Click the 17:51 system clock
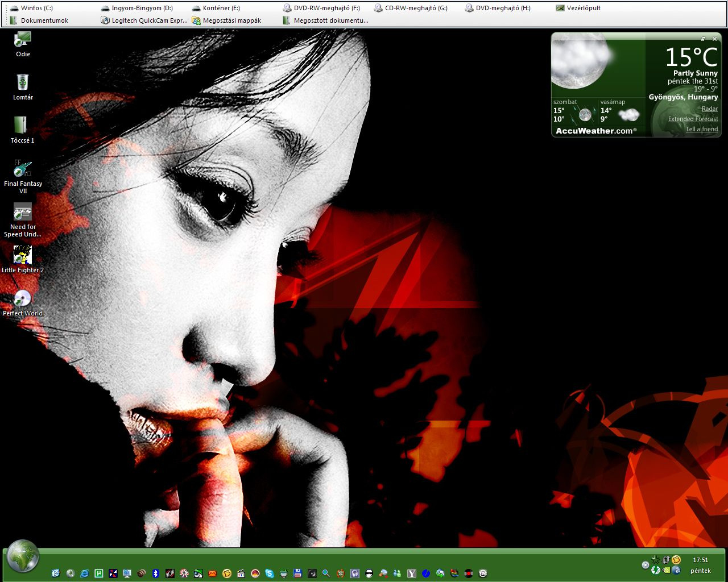Screen dimensions: 728x582 (701, 560)
